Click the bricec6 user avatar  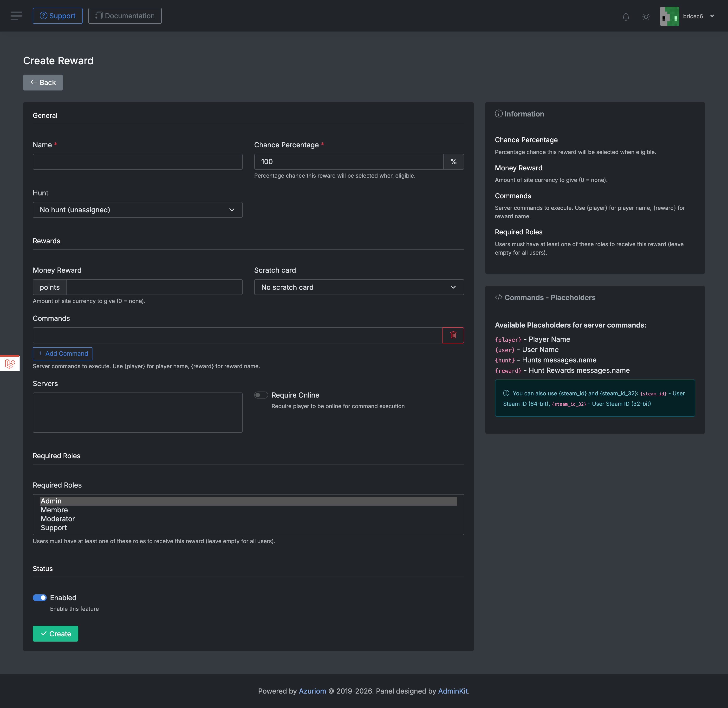[x=669, y=16]
